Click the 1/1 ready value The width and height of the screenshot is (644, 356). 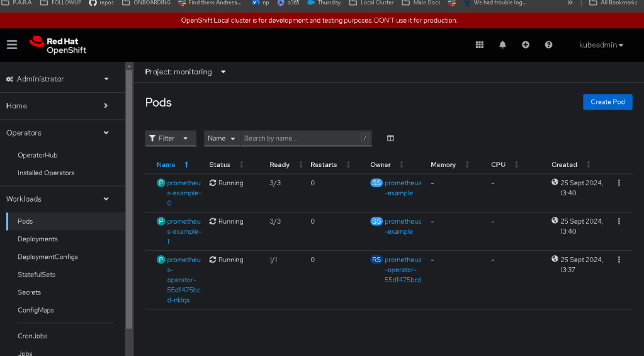[273, 260]
